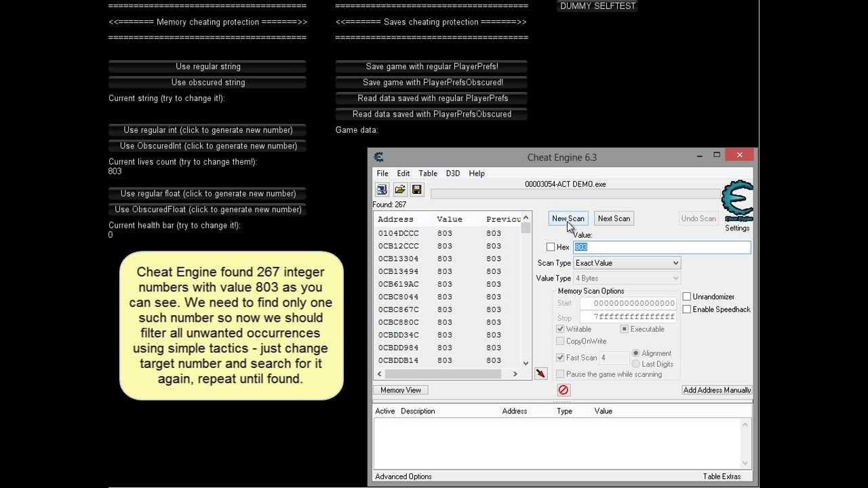The height and width of the screenshot is (488, 868).
Task: Click Read data saved with PlayerPrefsObscured
Action: [431, 114]
